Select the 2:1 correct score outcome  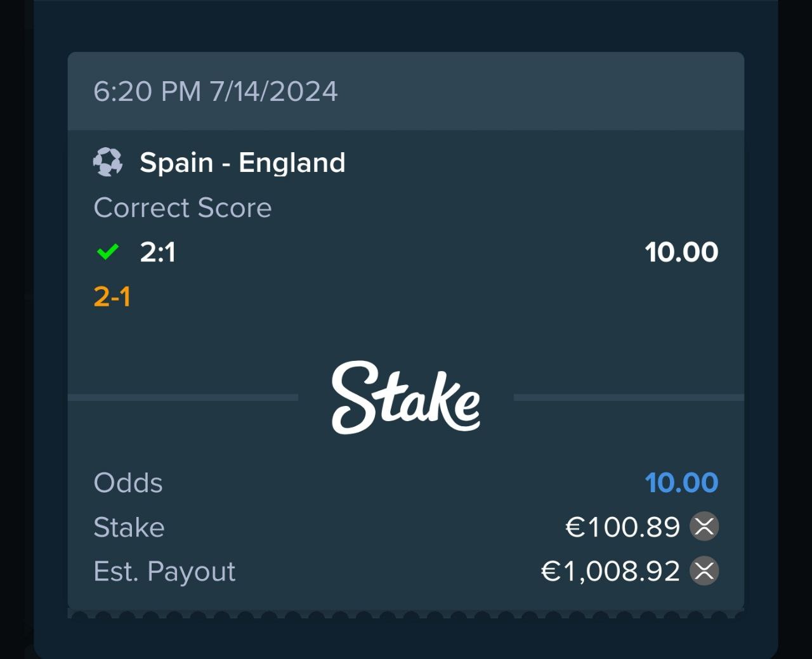point(157,252)
